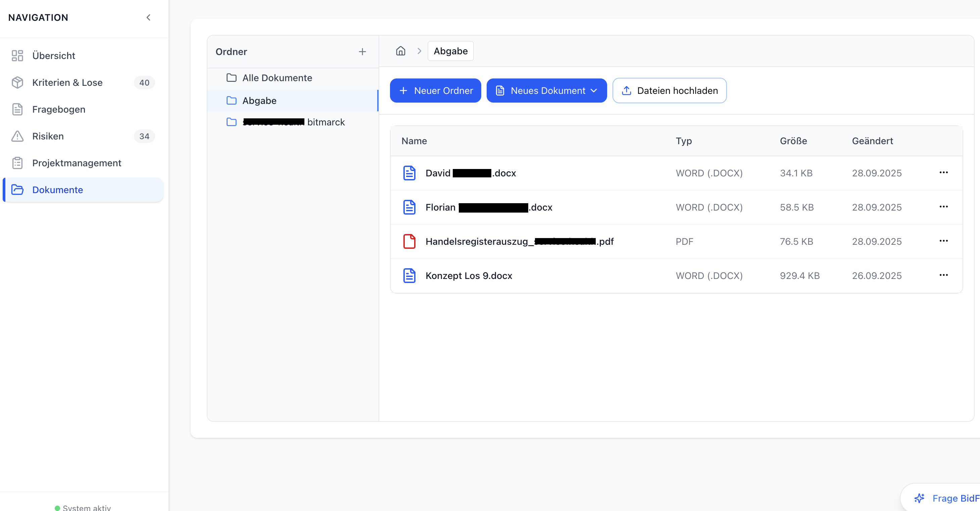The image size is (980, 511).
Task: Click the red PDF file icon
Action: coord(409,241)
